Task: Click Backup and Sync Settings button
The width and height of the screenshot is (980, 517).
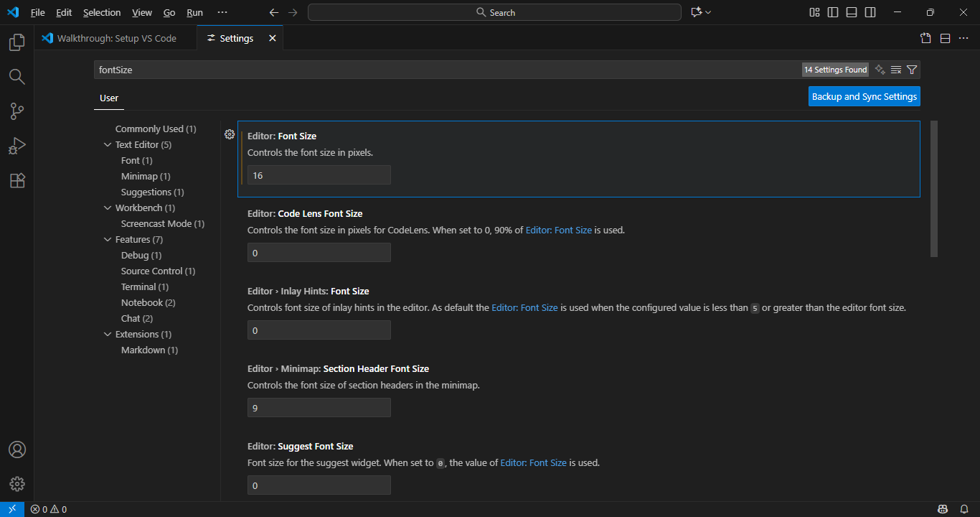Action: pos(864,96)
